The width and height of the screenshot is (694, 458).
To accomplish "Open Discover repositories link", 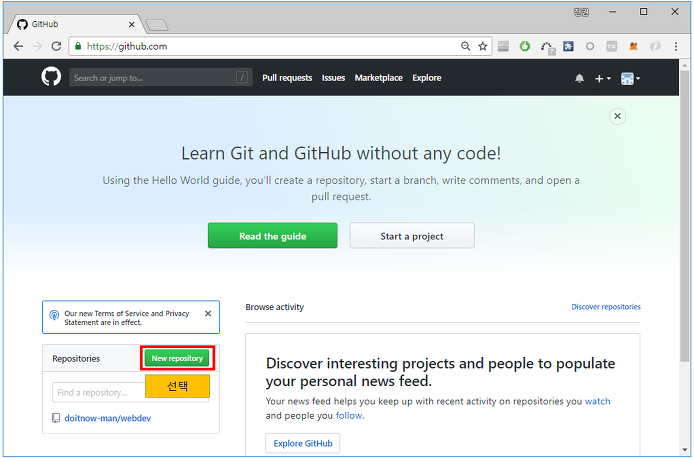I will tap(605, 307).
